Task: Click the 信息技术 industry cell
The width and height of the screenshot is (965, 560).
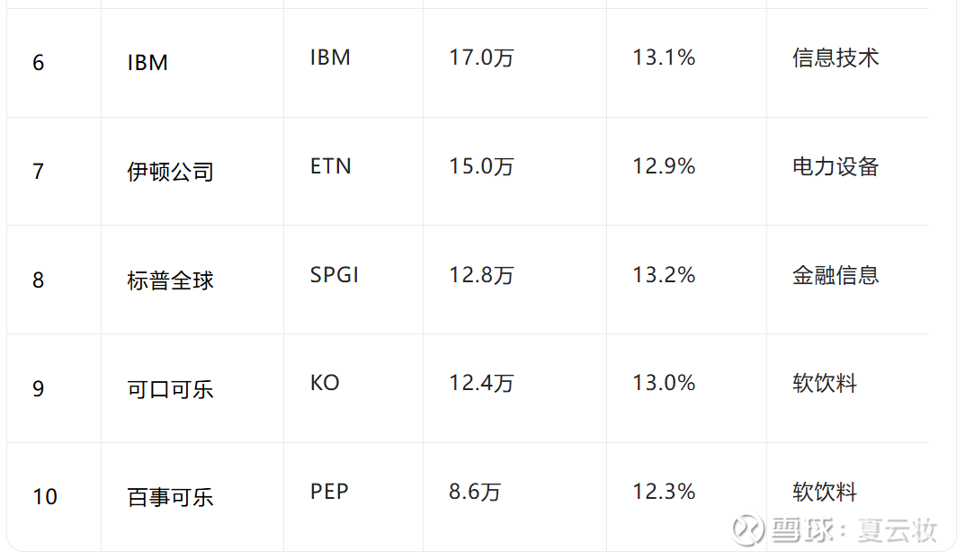Action: coord(835,58)
